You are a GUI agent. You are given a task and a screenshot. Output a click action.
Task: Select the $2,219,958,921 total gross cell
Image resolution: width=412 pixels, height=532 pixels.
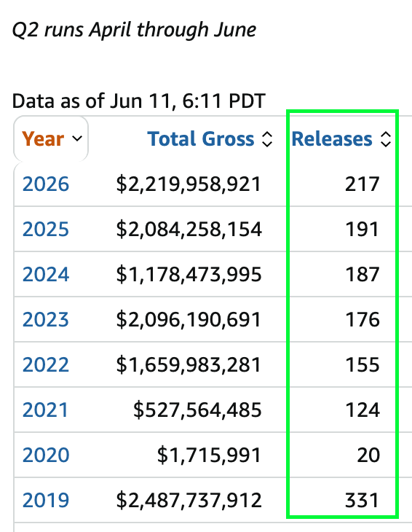point(189,184)
